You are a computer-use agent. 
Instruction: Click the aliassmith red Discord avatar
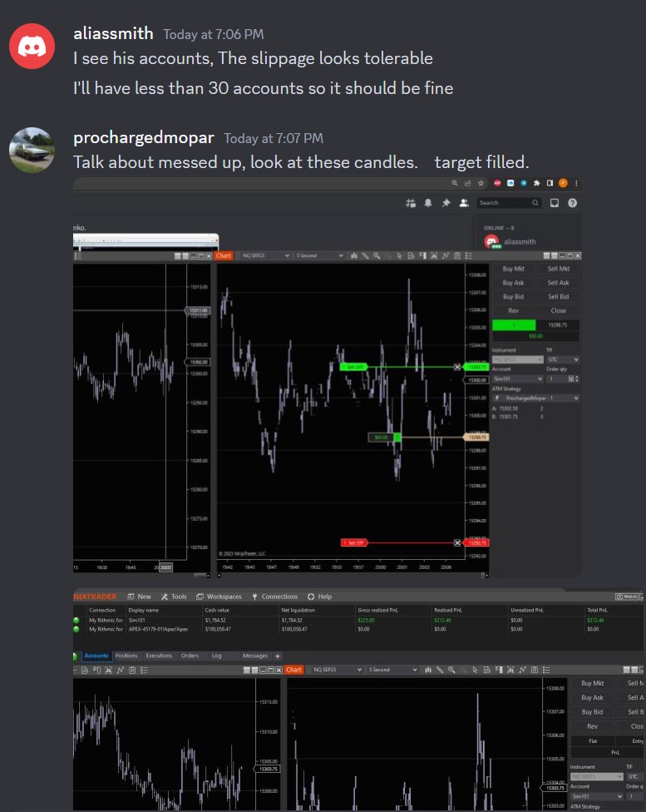pyautogui.click(x=32, y=46)
